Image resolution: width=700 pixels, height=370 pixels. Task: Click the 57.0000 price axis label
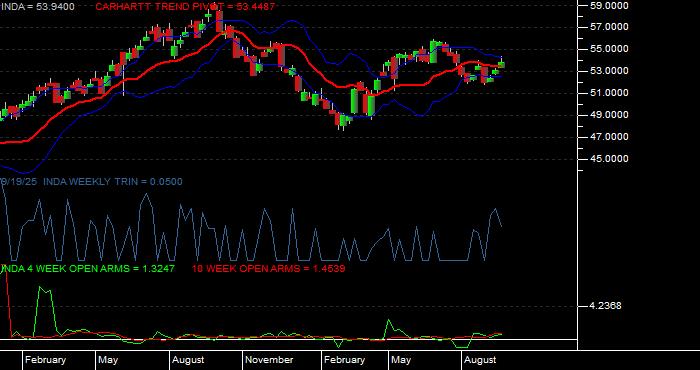click(609, 27)
